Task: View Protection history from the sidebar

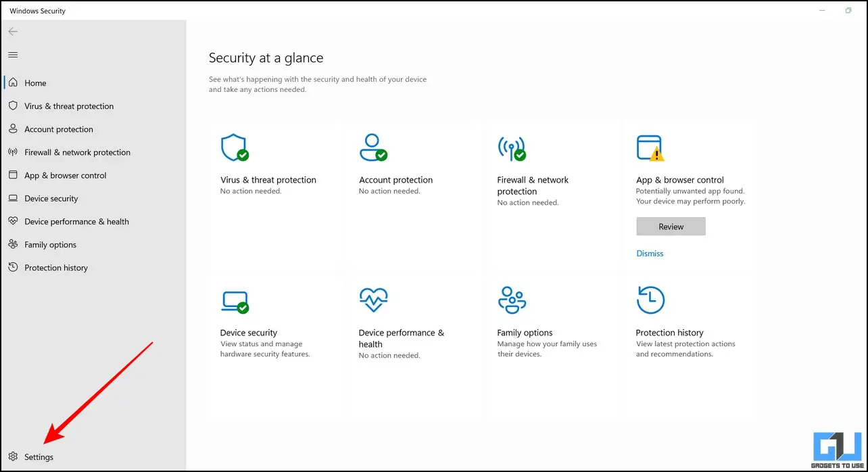Action: pos(56,268)
